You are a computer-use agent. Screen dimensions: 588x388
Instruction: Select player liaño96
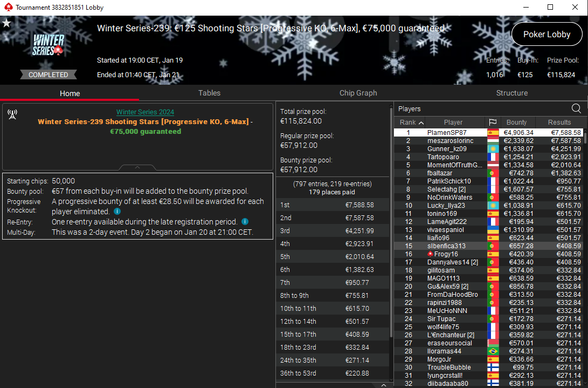coord(489,238)
